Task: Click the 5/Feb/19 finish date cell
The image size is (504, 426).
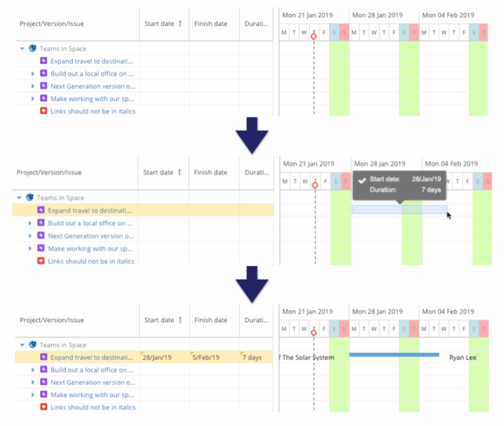Action: click(x=207, y=358)
